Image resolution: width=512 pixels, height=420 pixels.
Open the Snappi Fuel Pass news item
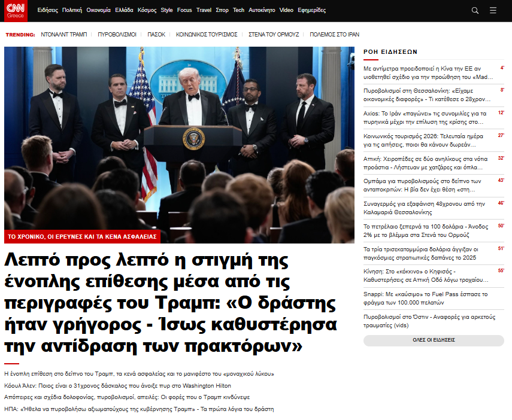point(425,299)
